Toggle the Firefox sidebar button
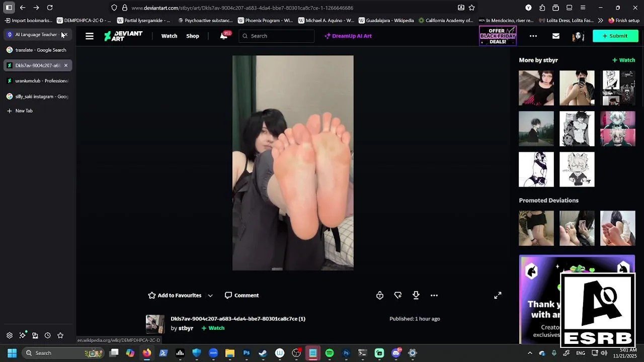 (x=9, y=8)
